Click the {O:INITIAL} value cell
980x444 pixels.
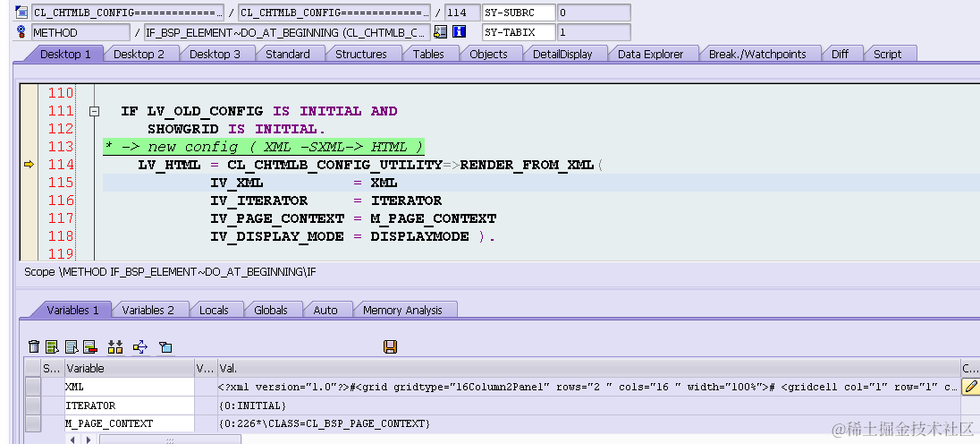click(x=588, y=406)
